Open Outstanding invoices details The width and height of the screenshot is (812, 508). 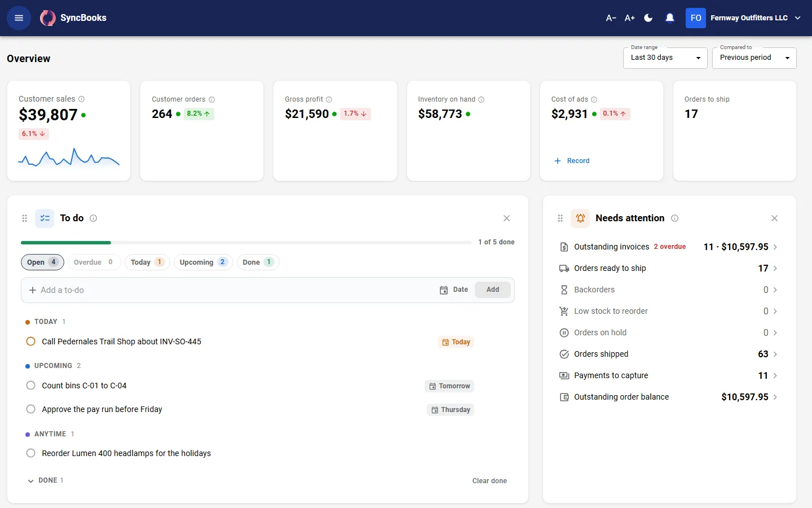[668, 247]
